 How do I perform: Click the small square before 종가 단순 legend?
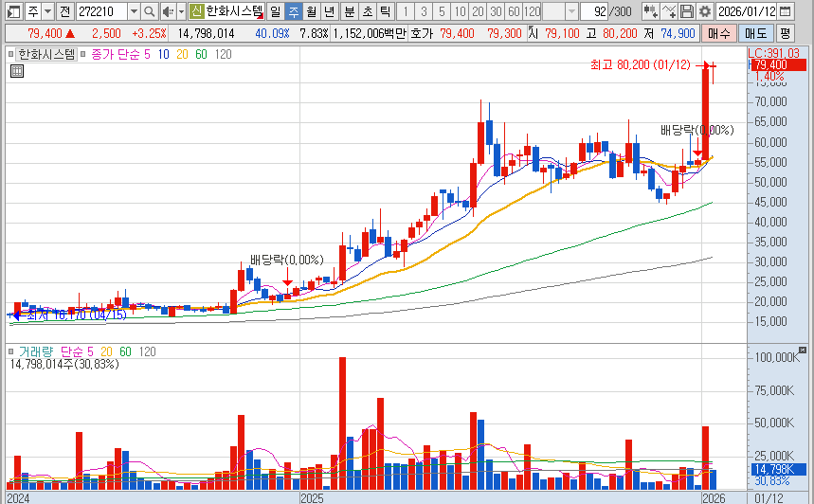[x=83, y=55]
